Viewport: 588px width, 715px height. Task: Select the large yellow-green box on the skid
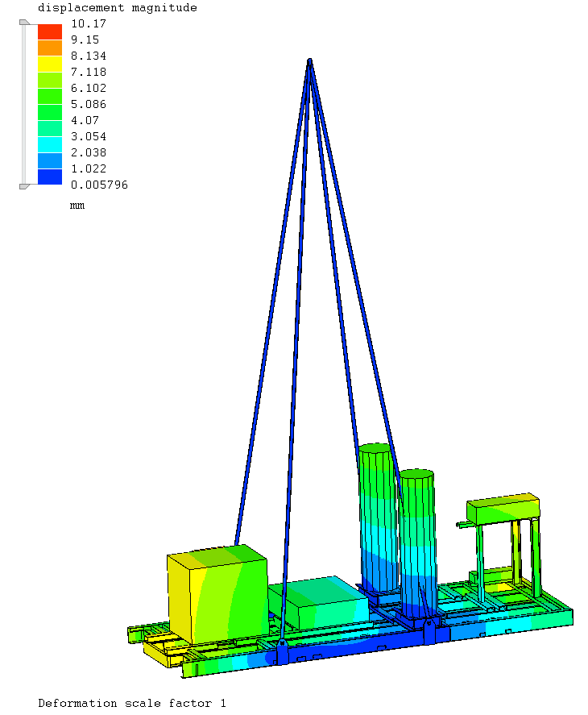coord(217,594)
